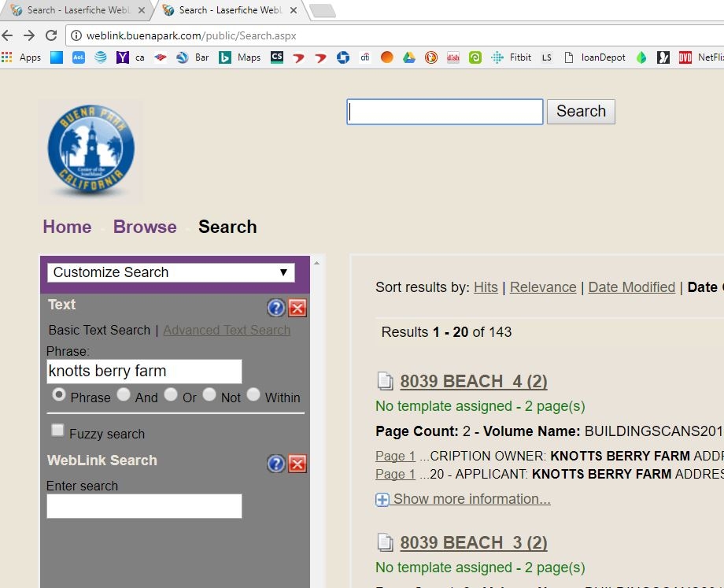724x588 pixels.
Task: Open help for the WebLink Search section
Action: 276,464
